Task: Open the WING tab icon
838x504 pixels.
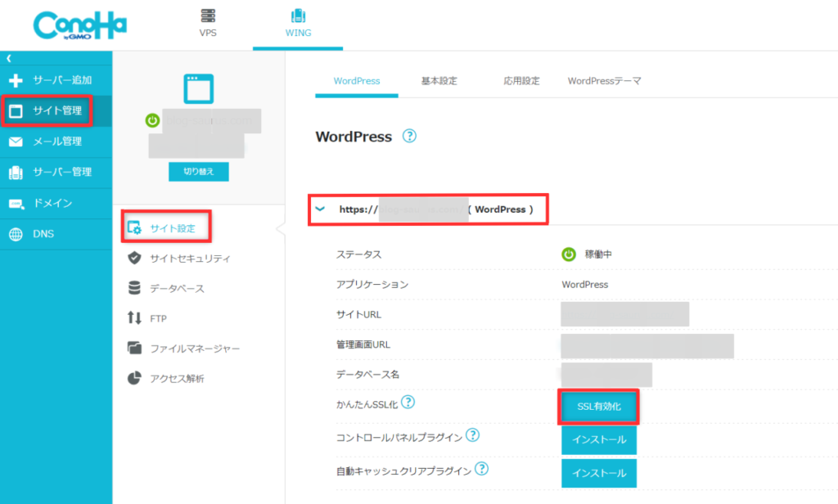Action: point(298,16)
